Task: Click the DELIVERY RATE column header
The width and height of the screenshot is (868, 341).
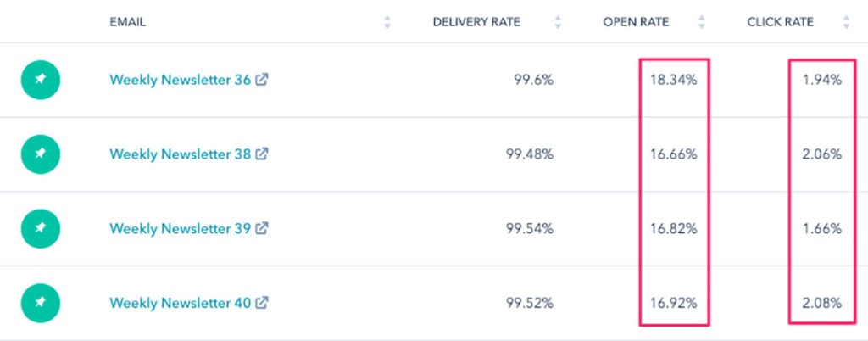Action: [x=476, y=22]
